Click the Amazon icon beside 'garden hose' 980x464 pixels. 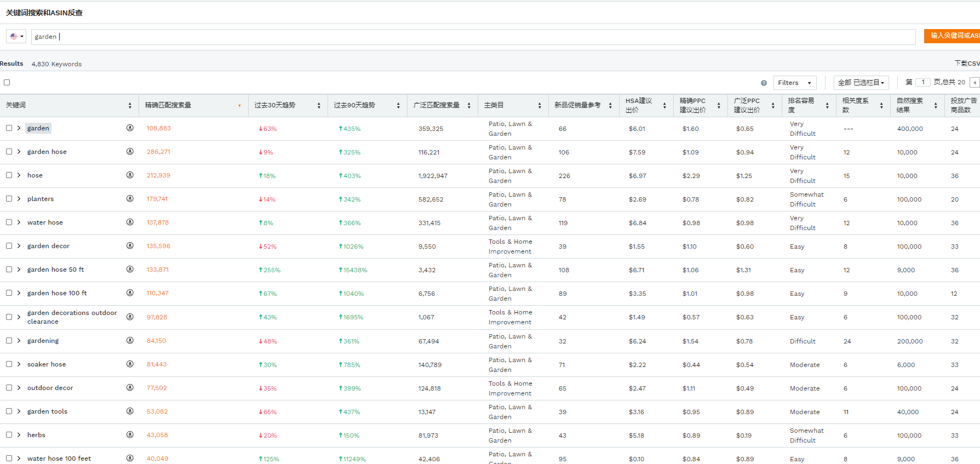[x=130, y=152]
